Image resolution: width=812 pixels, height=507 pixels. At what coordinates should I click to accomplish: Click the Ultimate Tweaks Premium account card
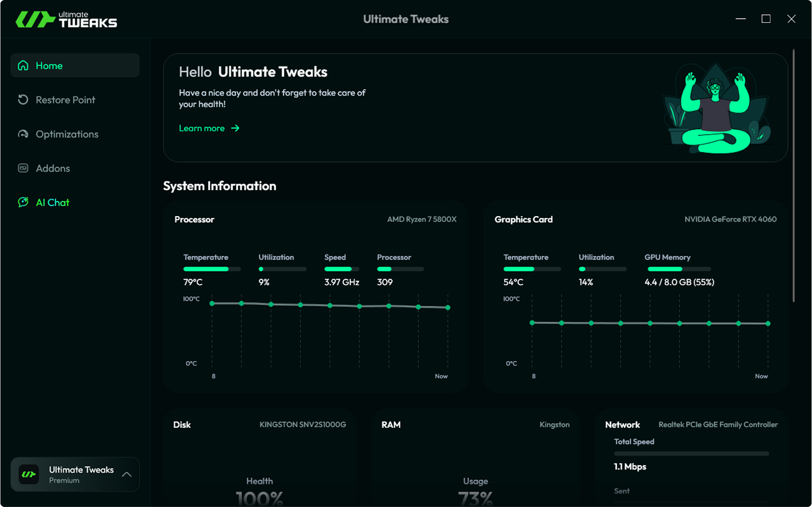click(75, 474)
